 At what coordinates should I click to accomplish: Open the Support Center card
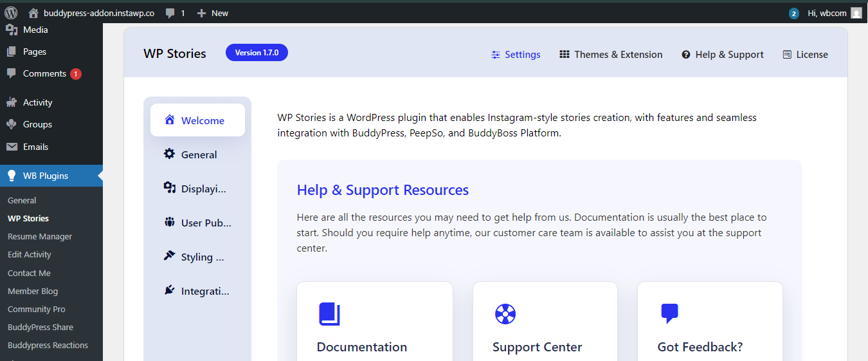(545, 321)
